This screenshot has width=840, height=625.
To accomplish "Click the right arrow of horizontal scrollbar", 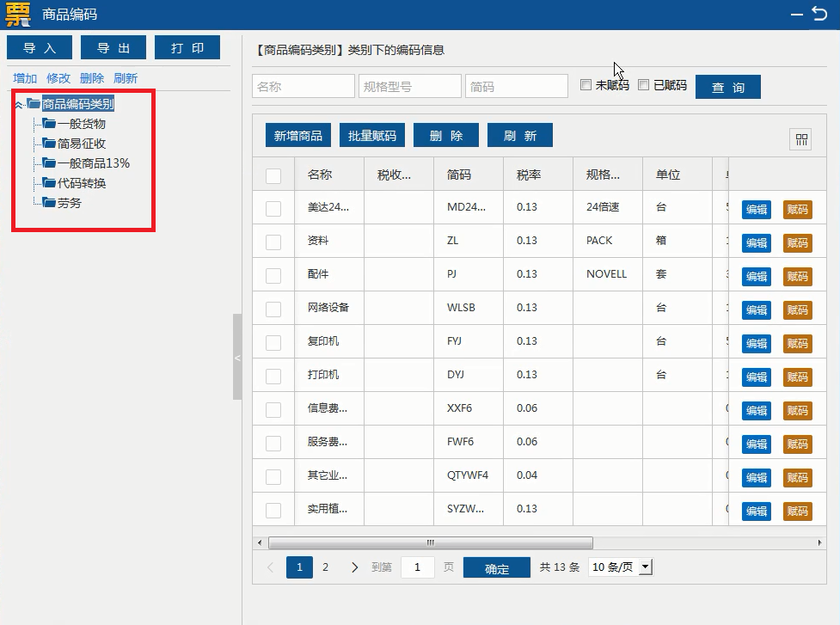I will (819, 542).
